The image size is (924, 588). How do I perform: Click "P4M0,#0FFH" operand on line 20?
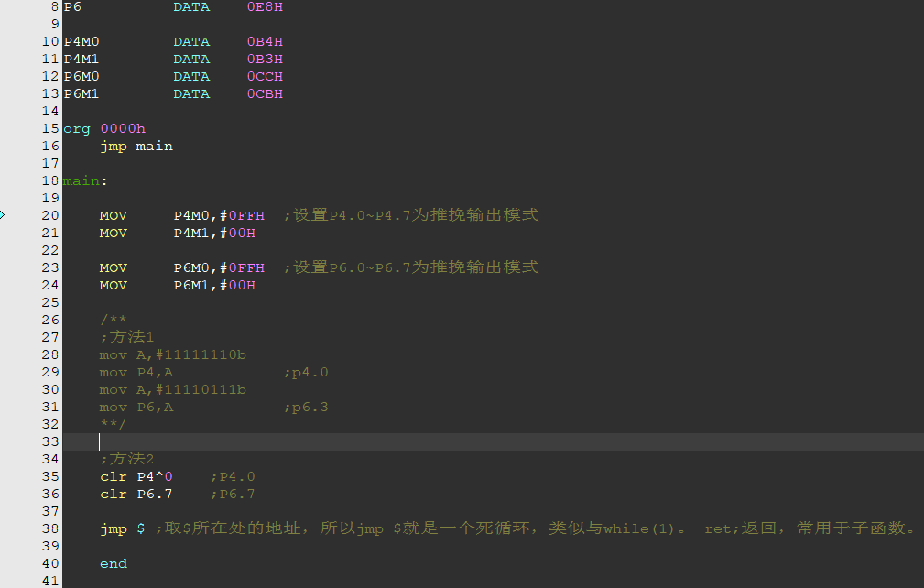(x=219, y=215)
